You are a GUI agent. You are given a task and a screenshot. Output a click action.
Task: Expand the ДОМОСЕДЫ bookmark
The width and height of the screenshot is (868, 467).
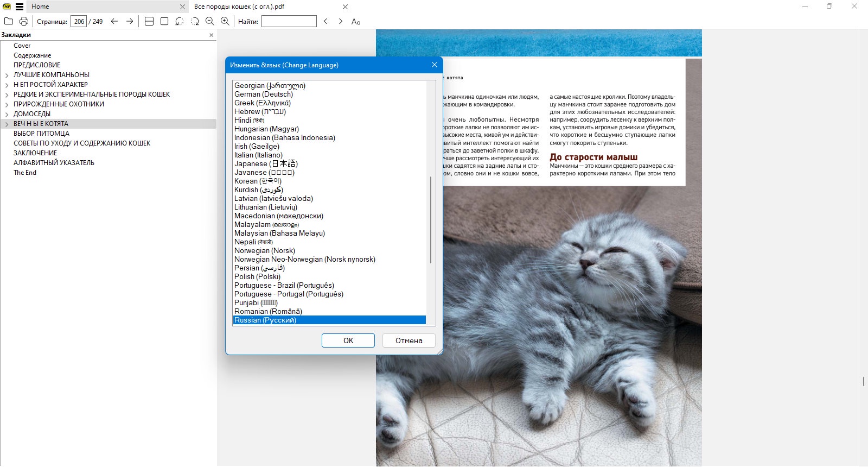tap(7, 115)
